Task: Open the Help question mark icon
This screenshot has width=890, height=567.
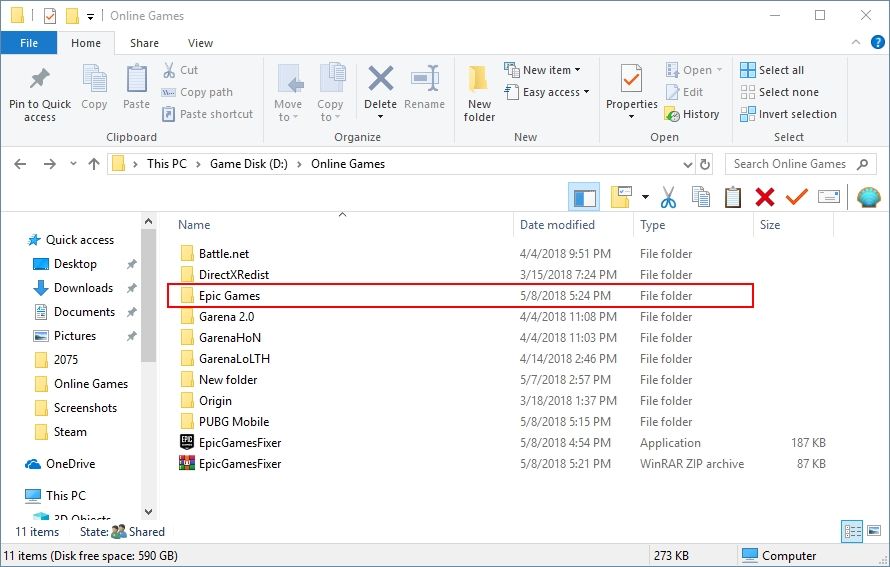Action: (878, 43)
